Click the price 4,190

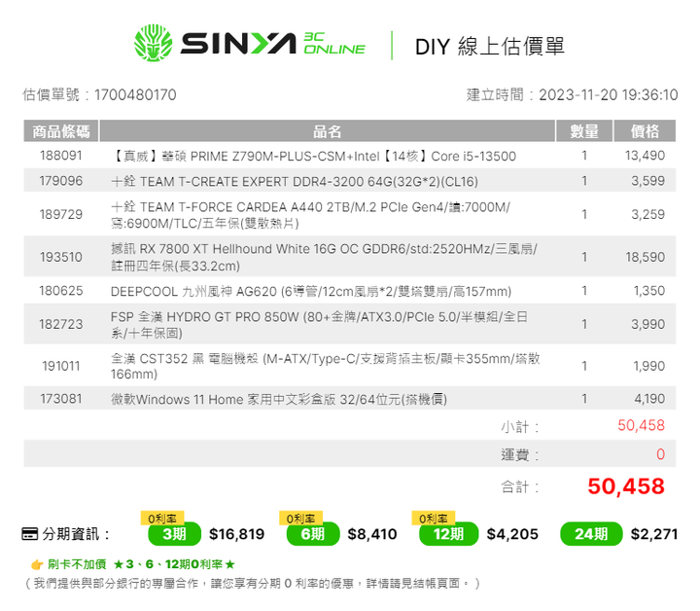click(x=649, y=398)
